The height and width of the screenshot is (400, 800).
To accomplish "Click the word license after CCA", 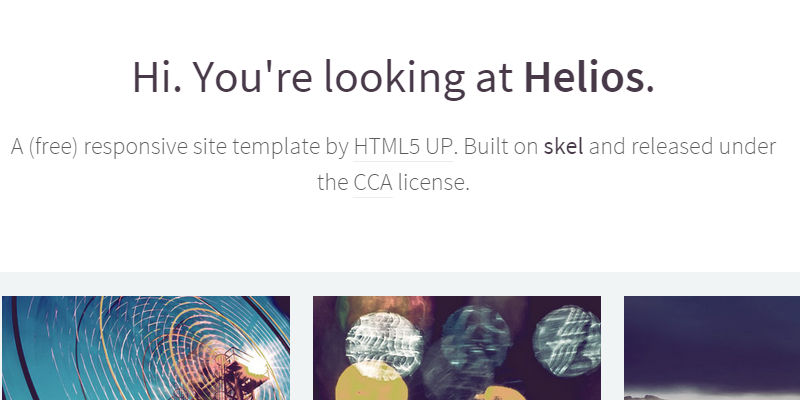I will (432, 183).
